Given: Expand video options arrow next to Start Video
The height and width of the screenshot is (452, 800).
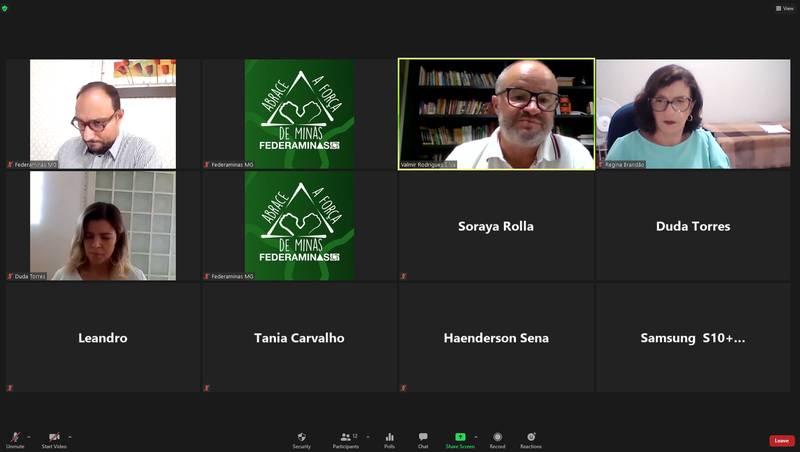Looking at the screenshot, I should coord(70,437).
